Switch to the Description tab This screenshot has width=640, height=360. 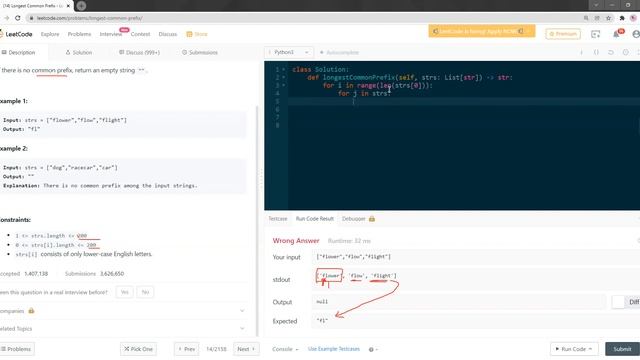pyautogui.click(x=18, y=53)
